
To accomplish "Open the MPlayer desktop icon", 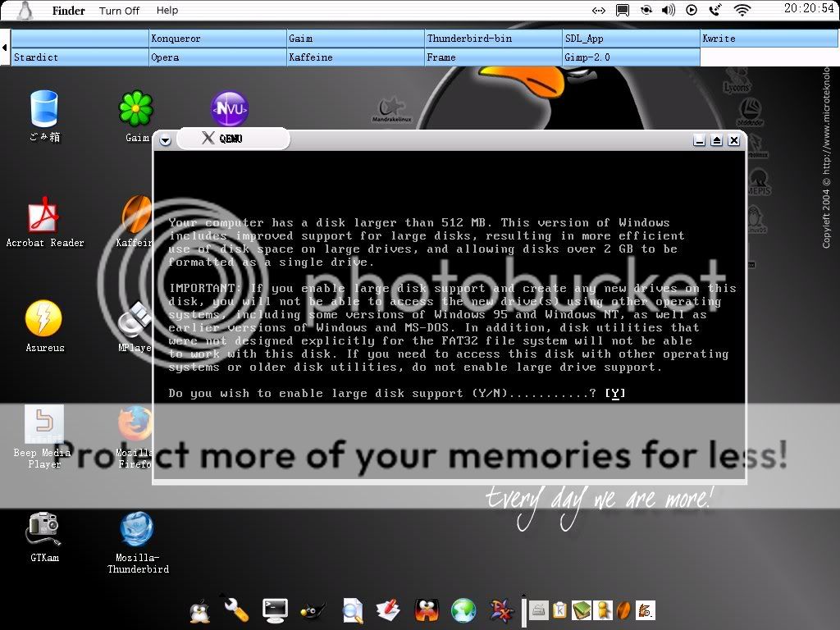I will coord(135,320).
